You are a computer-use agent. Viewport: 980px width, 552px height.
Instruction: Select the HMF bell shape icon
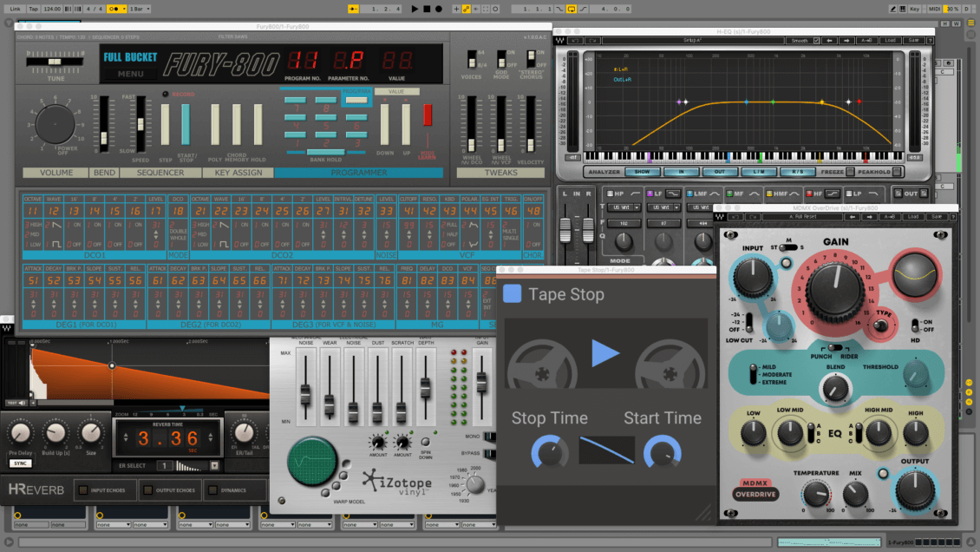(x=795, y=194)
